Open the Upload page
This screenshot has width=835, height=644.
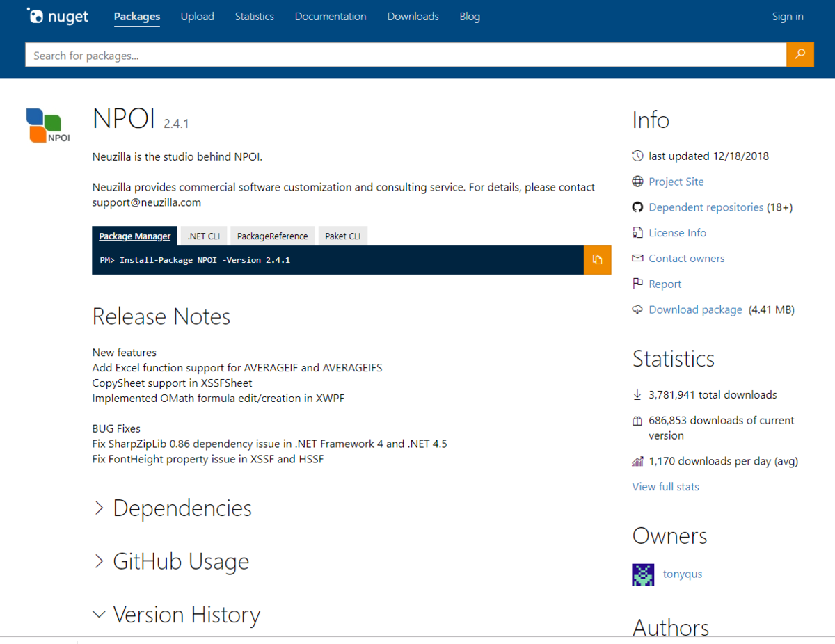pyautogui.click(x=198, y=17)
